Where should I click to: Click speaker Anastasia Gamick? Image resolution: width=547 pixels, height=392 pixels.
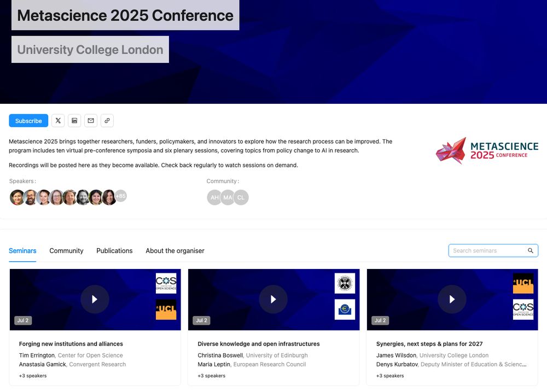42,365
